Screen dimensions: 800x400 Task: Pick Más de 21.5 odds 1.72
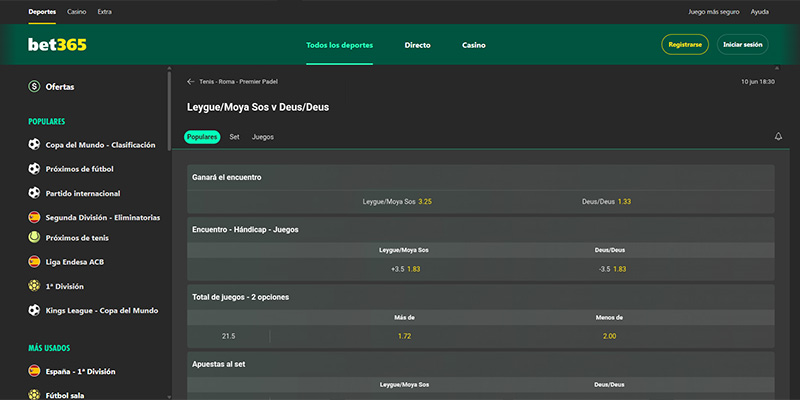click(x=404, y=336)
